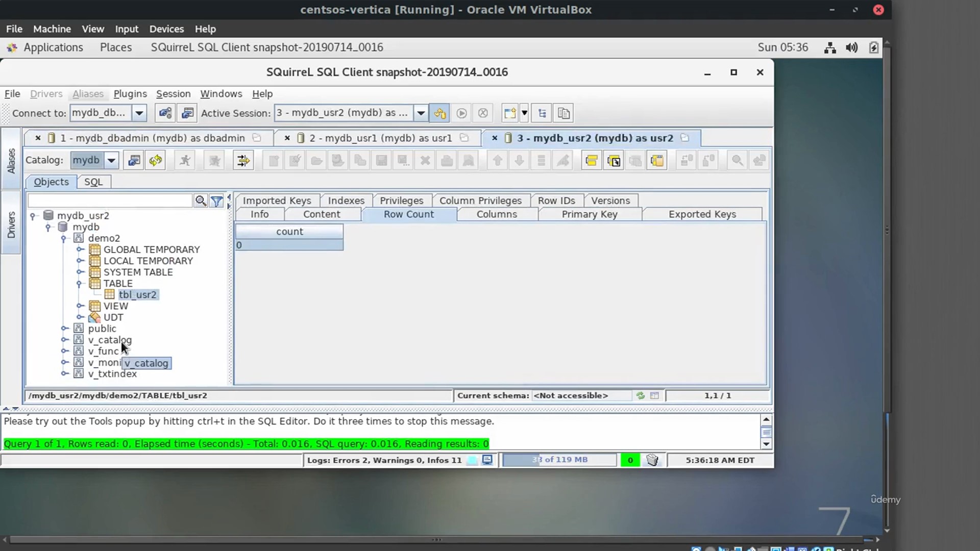The height and width of the screenshot is (551, 980).
Task: Select the tbl_usr2 table in the tree
Action: (138, 295)
